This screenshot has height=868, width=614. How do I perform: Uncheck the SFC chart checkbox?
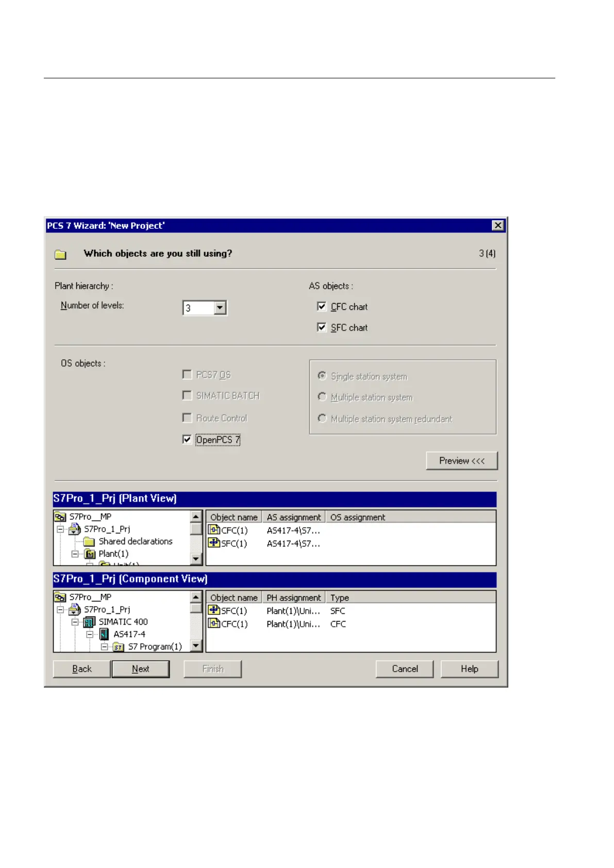click(322, 327)
